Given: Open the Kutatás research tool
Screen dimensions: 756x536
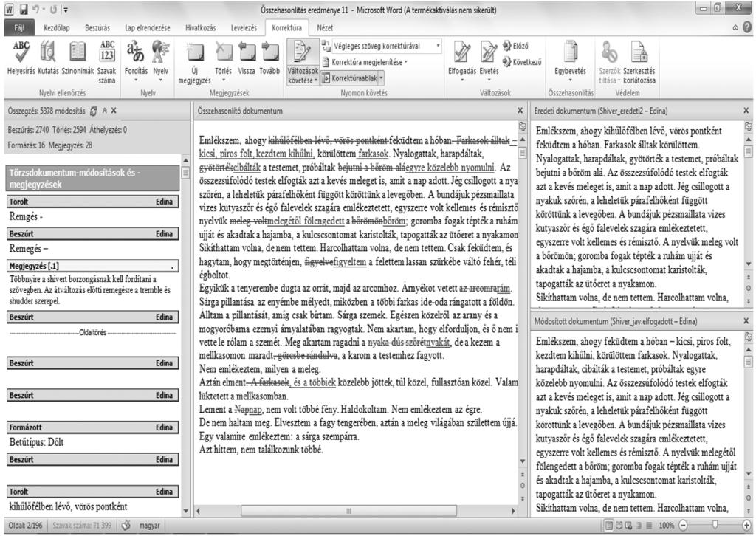Looking at the screenshot, I should (48, 58).
